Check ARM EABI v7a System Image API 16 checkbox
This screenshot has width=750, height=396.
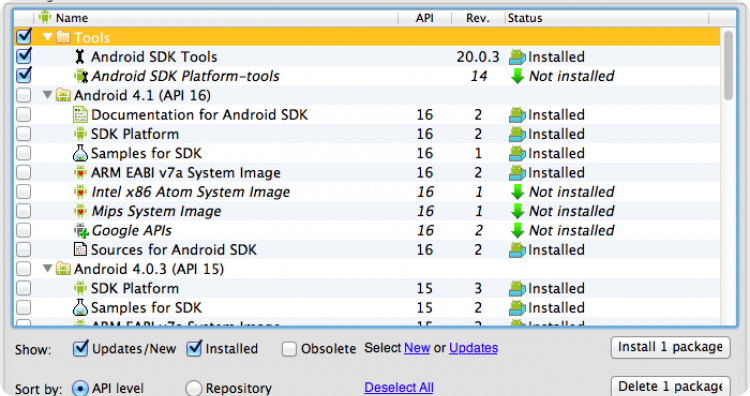(23, 173)
